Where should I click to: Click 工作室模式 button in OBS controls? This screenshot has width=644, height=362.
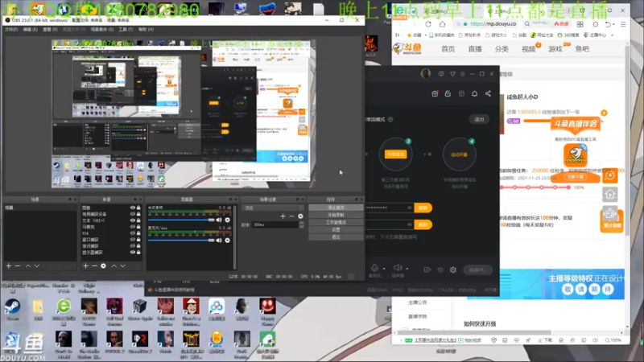coord(336,223)
